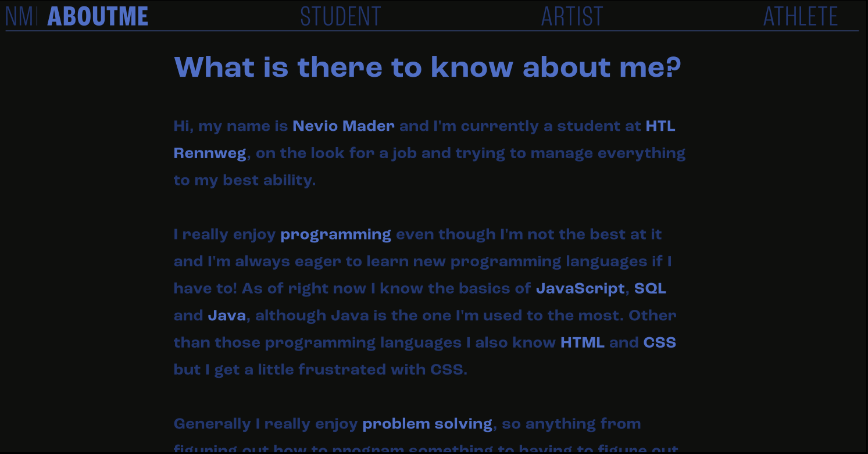Click the highlighted phrase problem solving
The image size is (868, 454).
427,424
